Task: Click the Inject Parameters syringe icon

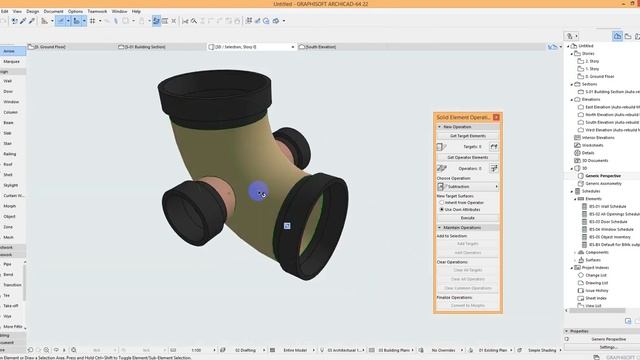Action: pos(31,21)
